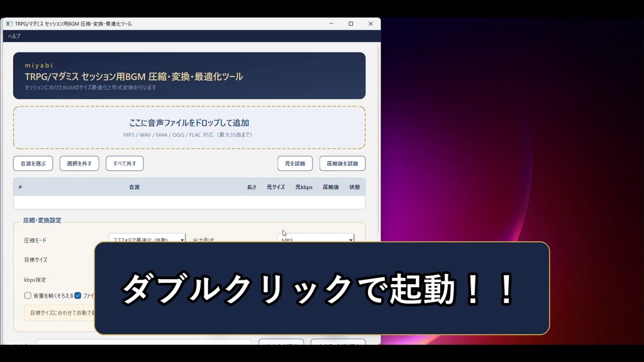
Task: Click the 状態 column header
Action: 355,187
